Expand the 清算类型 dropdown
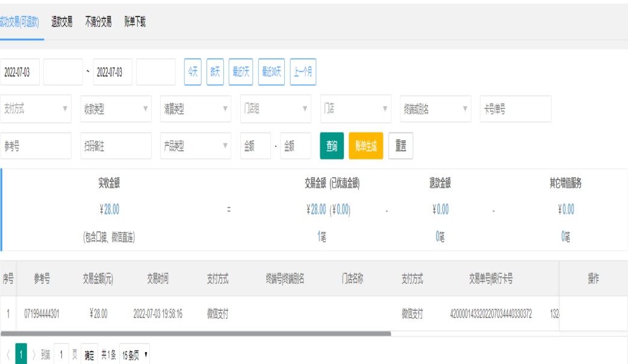This screenshot has width=628, height=364. click(196, 109)
